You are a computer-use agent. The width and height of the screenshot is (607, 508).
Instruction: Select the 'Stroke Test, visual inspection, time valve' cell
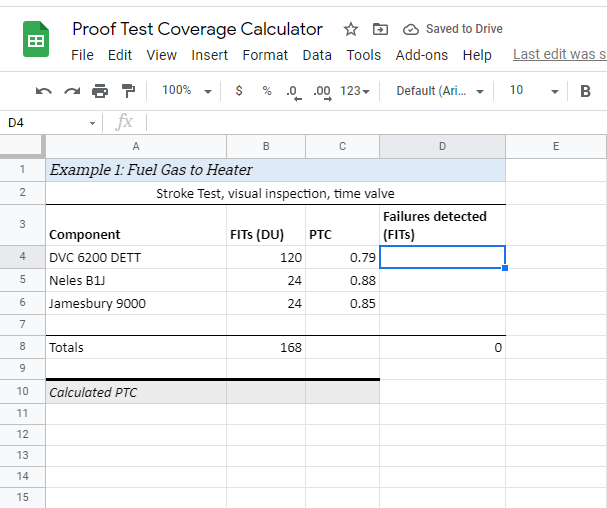tap(276, 193)
